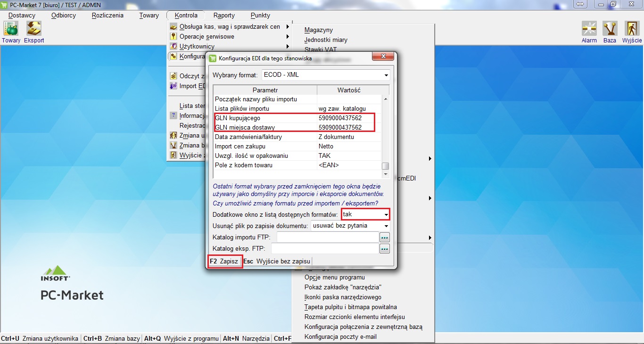Click the Kontrola menu

(186, 15)
